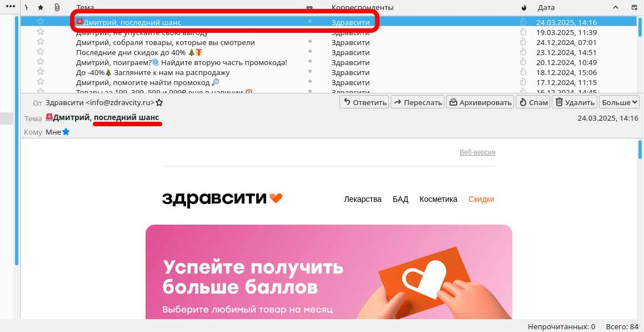Mark the 17.12.2024 message as spam

tap(523, 81)
